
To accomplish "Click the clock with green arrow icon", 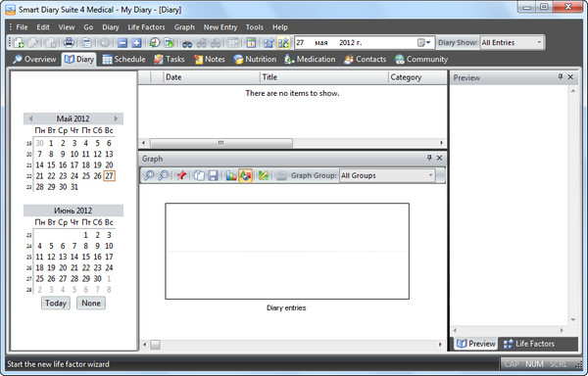I will click(x=155, y=43).
